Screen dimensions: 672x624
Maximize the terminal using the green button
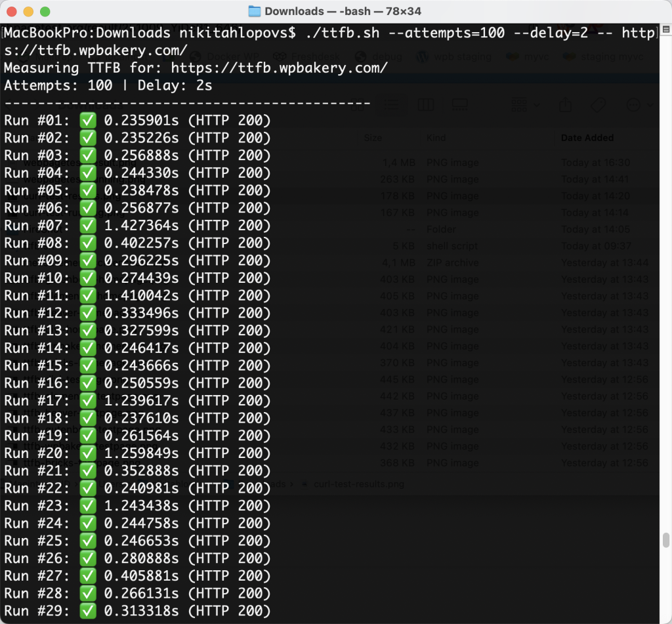point(45,11)
